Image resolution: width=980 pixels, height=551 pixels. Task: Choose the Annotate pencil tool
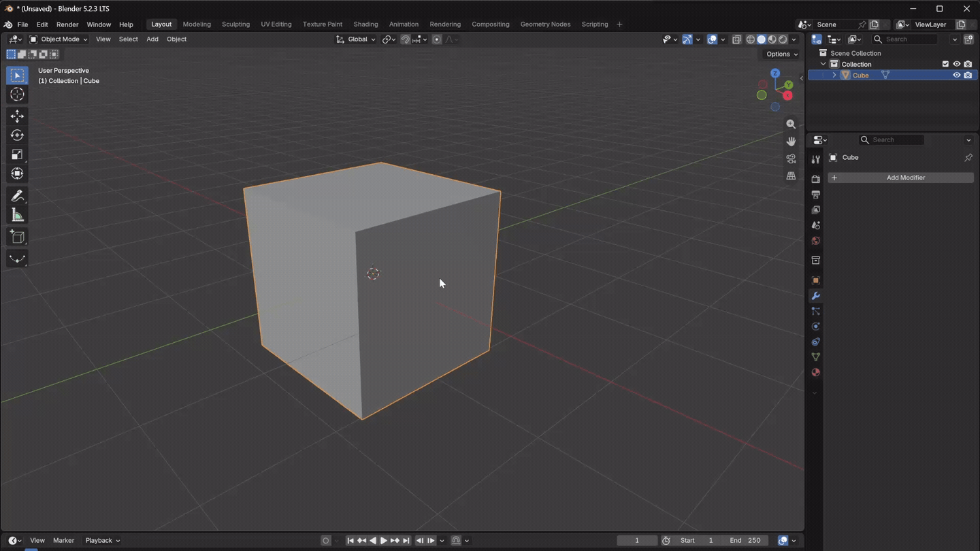17,197
